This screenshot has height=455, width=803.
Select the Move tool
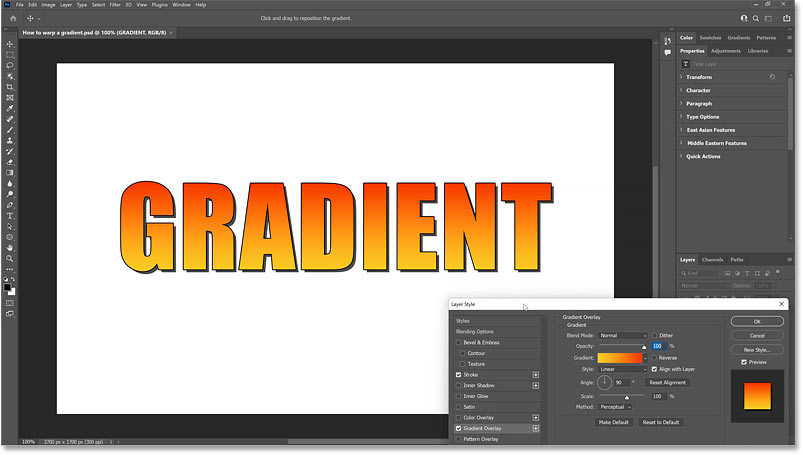(x=10, y=44)
